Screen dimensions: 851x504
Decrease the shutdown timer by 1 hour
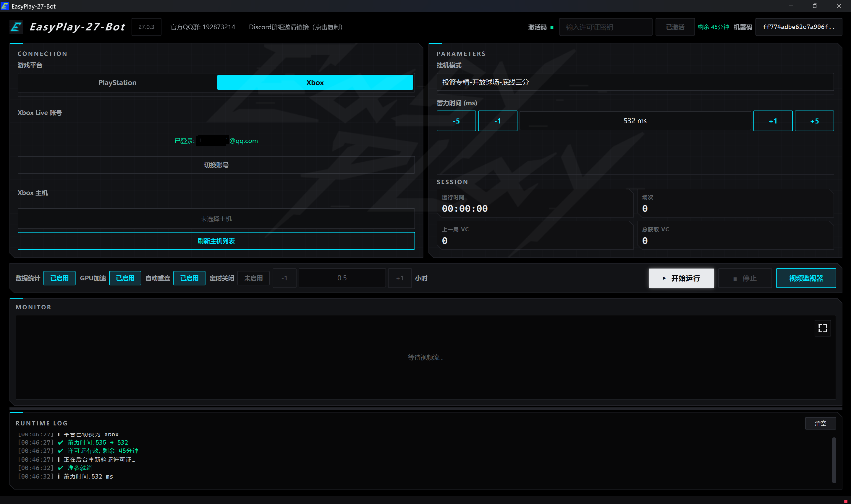[284, 278]
